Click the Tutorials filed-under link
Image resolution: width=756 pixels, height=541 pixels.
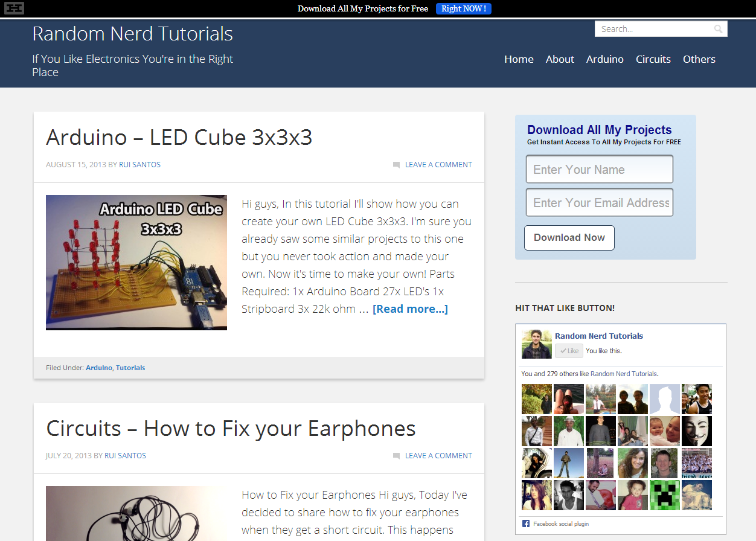tap(130, 368)
